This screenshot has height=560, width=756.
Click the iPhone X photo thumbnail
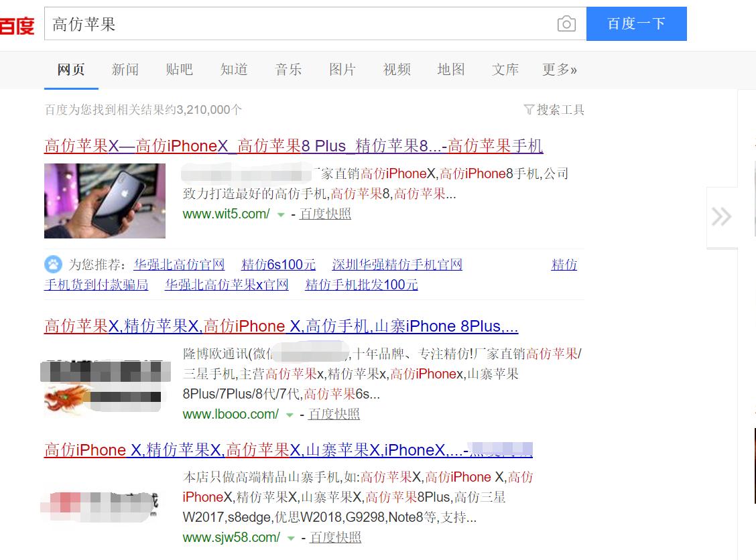[105, 200]
